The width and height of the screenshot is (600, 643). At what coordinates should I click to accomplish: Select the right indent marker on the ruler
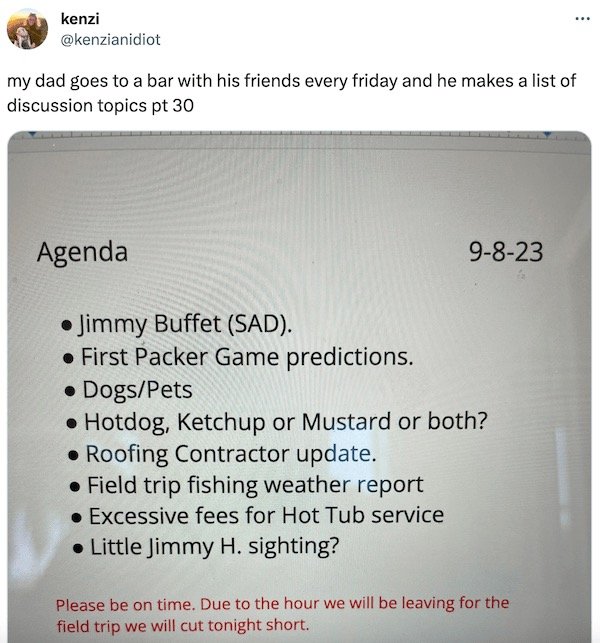[x=548, y=134]
